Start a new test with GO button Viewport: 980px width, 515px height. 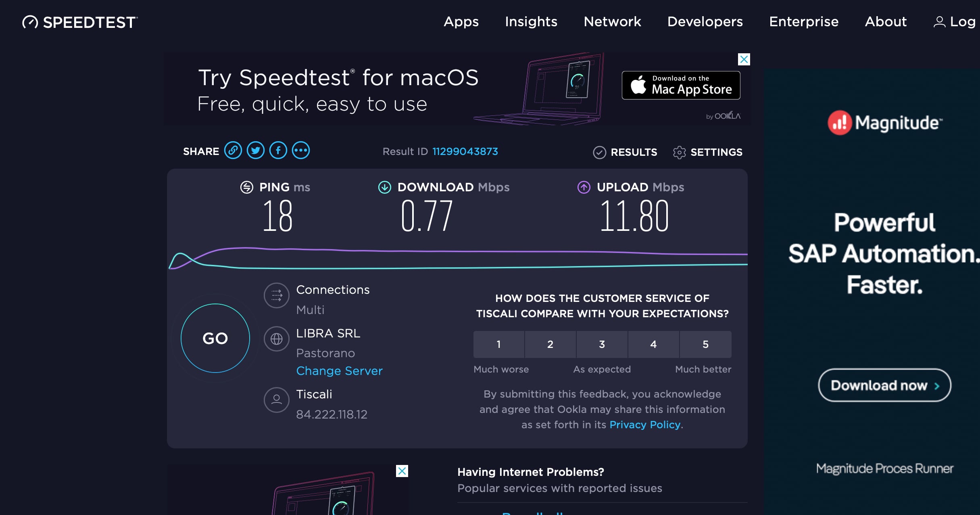coord(215,338)
